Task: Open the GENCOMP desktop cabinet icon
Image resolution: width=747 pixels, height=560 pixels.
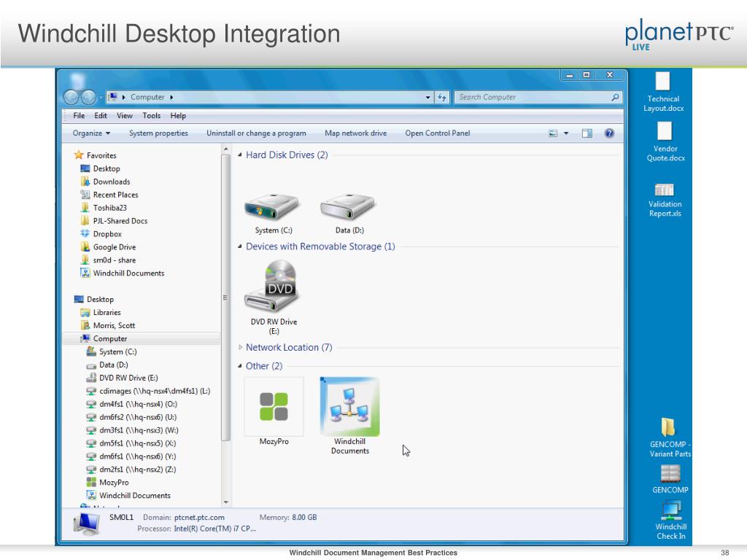Action: point(670,479)
